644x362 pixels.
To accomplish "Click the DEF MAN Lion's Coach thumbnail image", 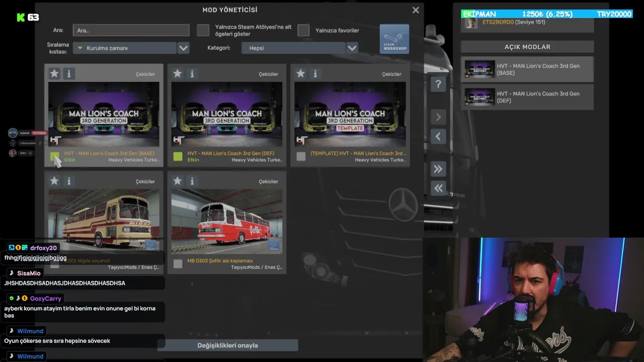I will tap(227, 115).
